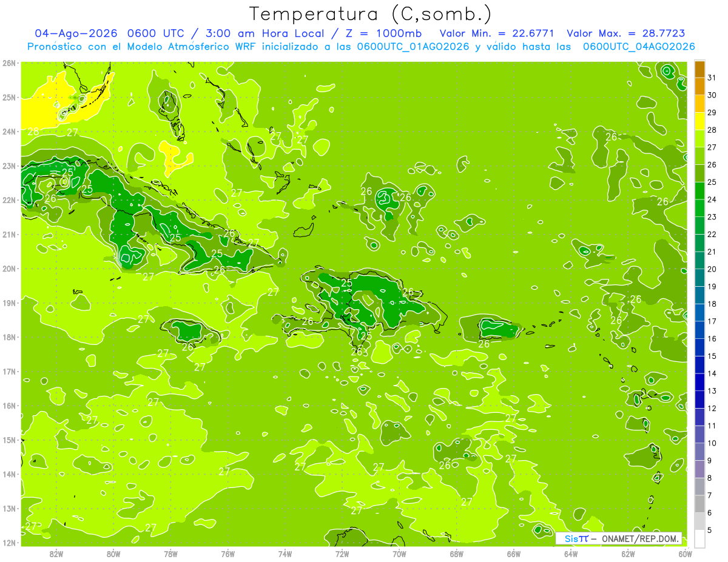Click the number 15 on the color scale
728x562 pixels.
(712, 356)
